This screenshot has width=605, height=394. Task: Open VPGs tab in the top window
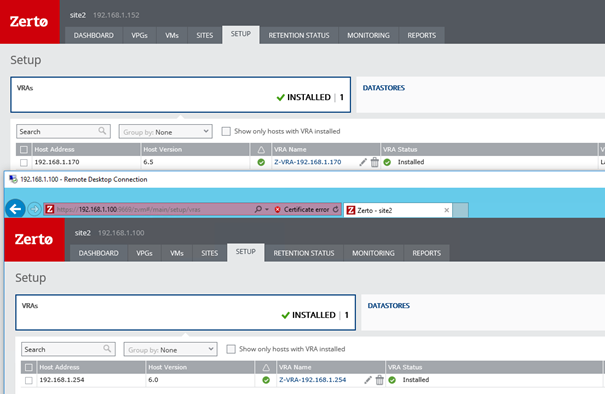click(x=139, y=35)
